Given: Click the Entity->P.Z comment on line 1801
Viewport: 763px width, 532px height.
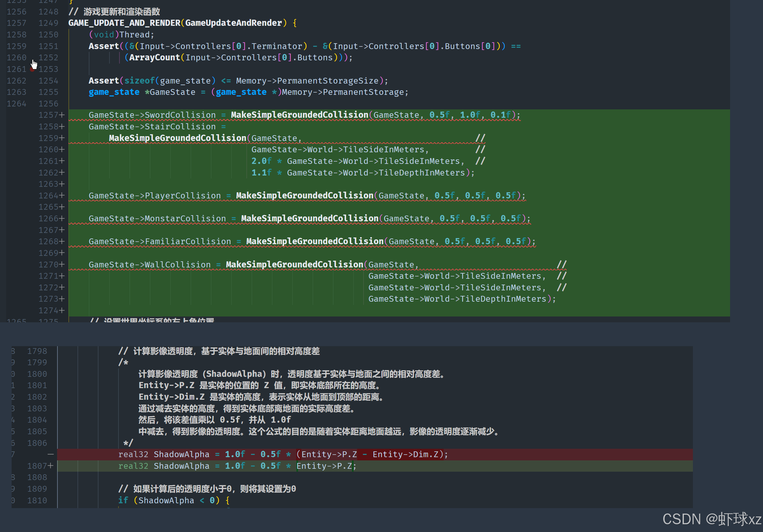Looking at the screenshot, I should click(259, 385).
